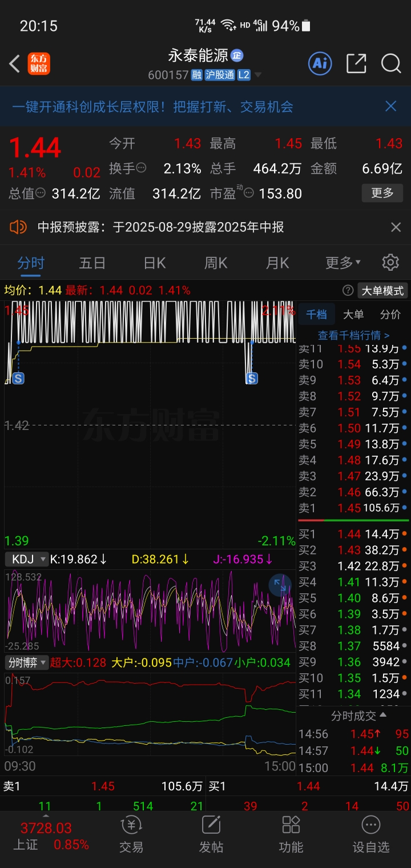The width and height of the screenshot is (411, 868).
Task: Tap the K:19.862 indicator value
Action: click(78, 559)
